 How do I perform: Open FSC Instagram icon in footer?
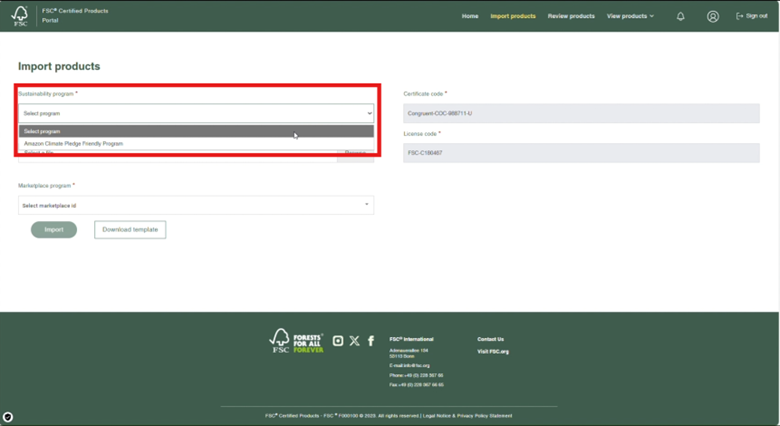click(338, 341)
